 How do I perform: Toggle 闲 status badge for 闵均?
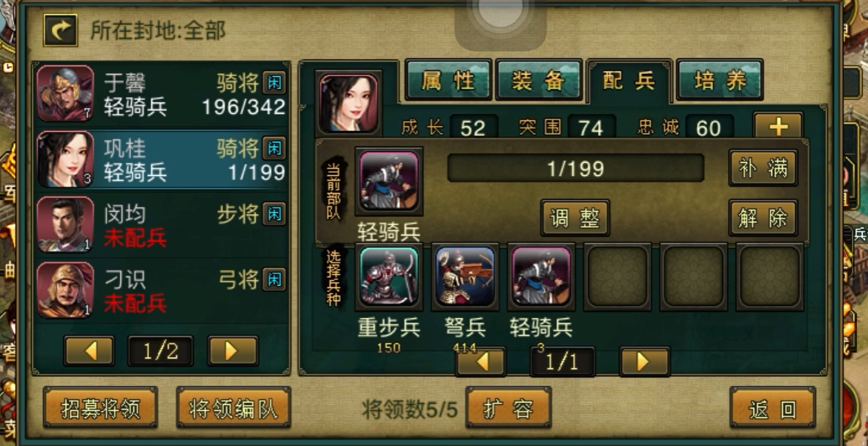point(274,214)
